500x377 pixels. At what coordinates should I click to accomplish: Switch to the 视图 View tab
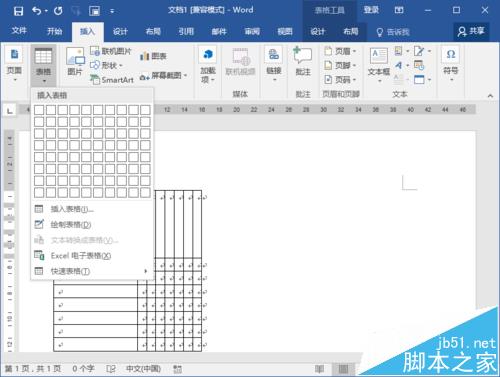[x=285, y=31]
